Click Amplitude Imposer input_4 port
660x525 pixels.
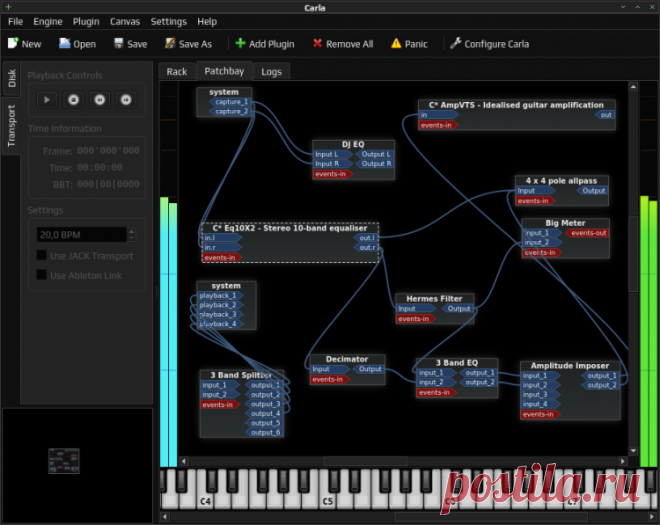(x=540, y=404)
